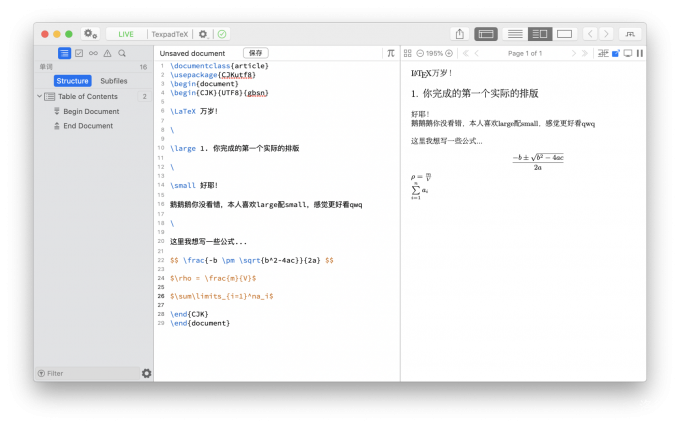Click the preview heading 你完成的第一个实际的排版
This screenshot has height=426, width=680.
481,93
